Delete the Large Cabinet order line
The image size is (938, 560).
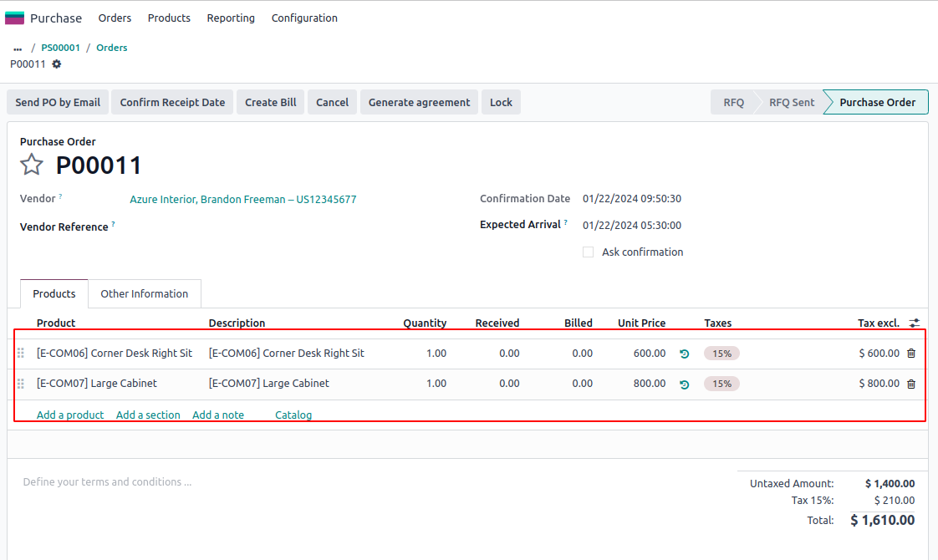click(x=911, y=384)
